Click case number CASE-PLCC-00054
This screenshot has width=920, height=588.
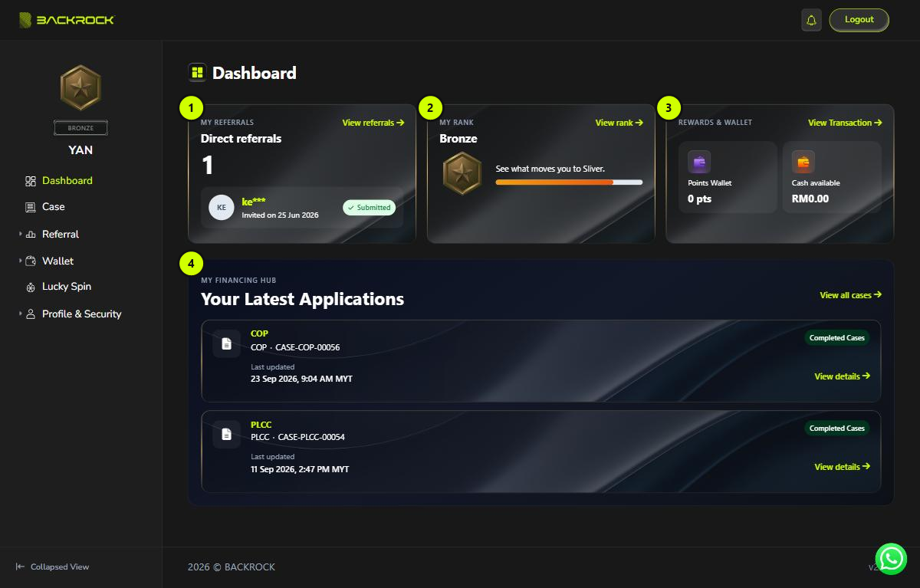pyautogui.click(x=311, y=438)
